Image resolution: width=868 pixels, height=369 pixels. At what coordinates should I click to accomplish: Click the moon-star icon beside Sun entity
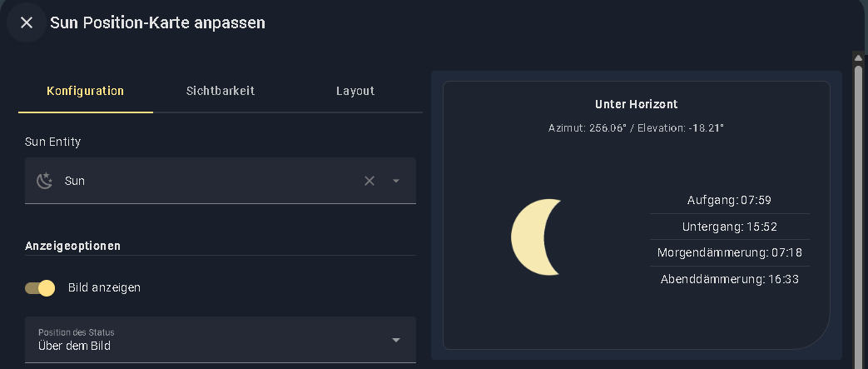44,181
